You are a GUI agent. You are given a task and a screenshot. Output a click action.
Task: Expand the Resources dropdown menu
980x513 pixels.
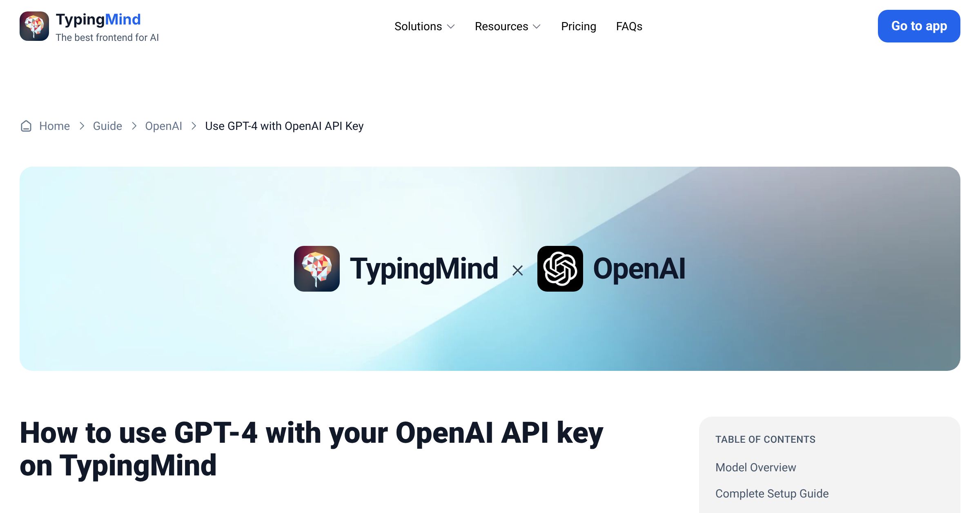coord(508,27)
